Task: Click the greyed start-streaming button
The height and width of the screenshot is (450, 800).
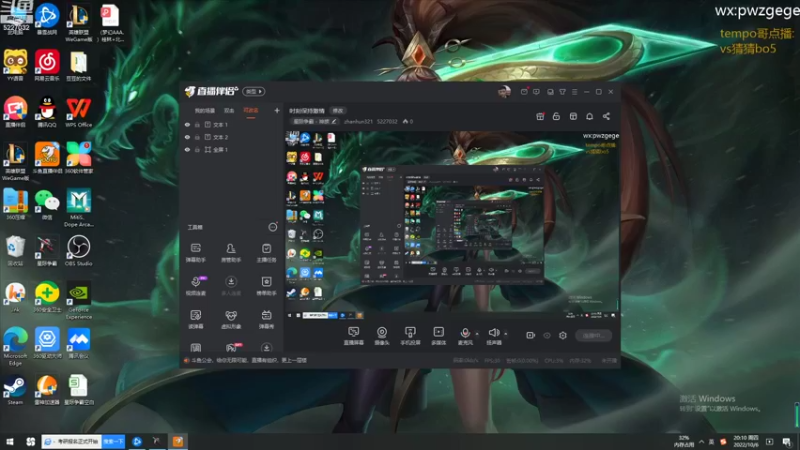Action: pos(593,336)
